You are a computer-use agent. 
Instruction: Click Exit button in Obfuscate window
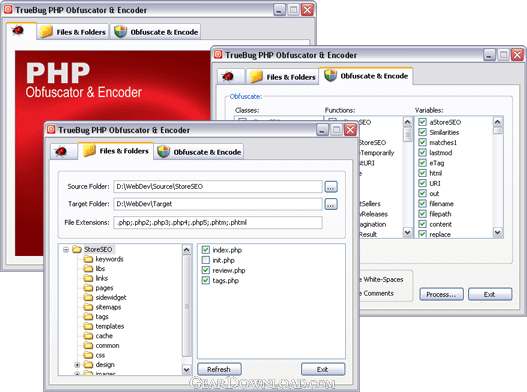click(x=490, y=294)
